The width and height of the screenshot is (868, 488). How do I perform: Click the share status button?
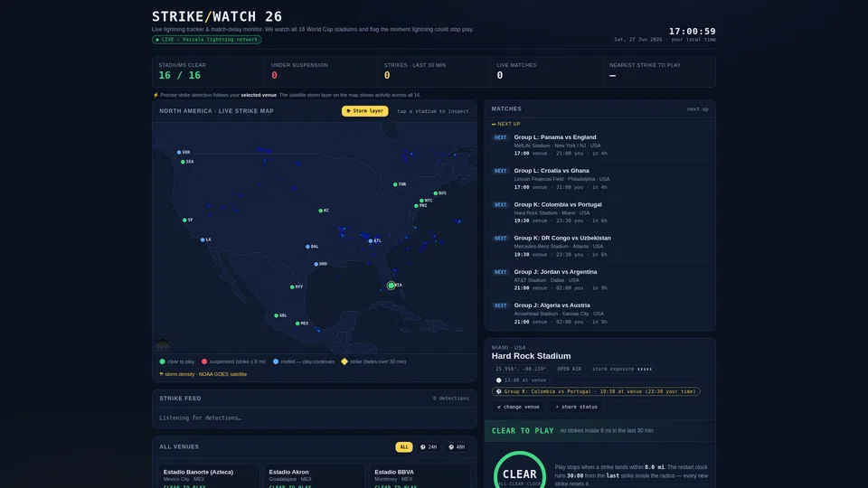576,407
